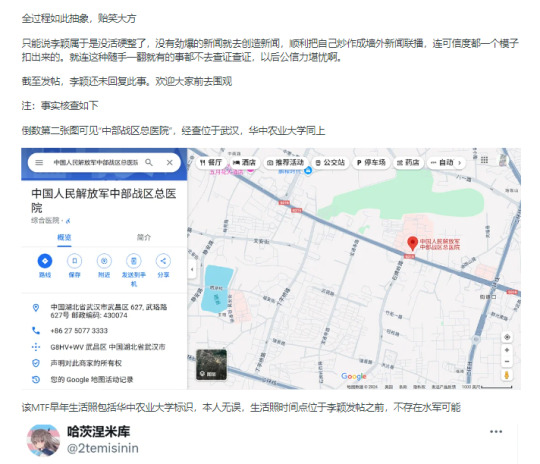Click phone number +86 27 5077 3333

coord(79,331)
